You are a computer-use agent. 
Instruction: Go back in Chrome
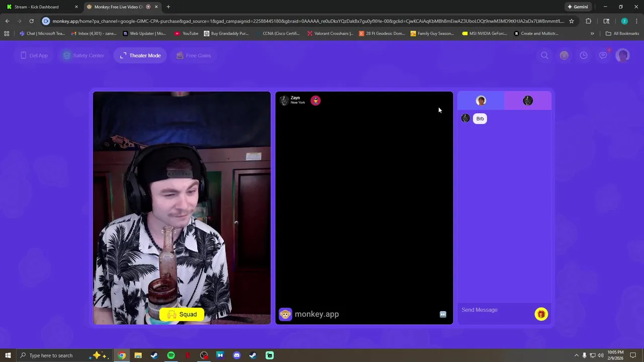(7, 21)
